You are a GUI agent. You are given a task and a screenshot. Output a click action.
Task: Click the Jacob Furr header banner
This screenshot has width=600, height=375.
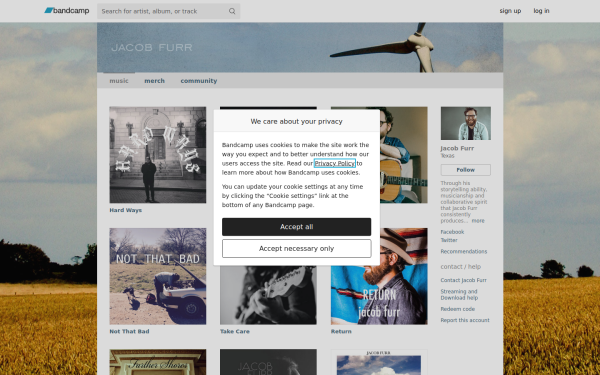[300, 47]
